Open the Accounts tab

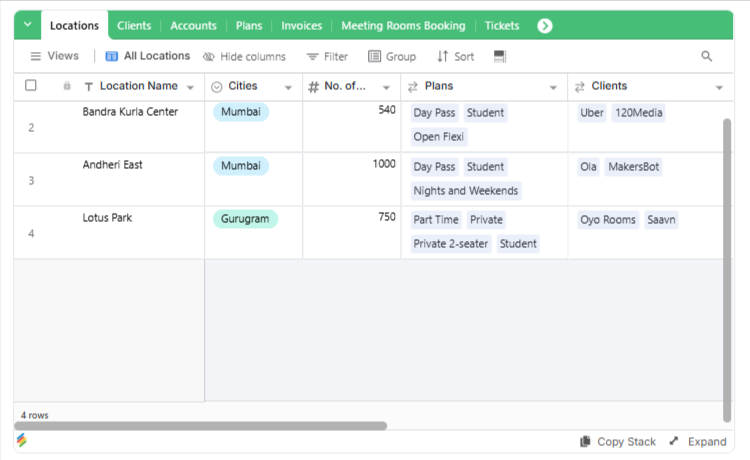193,26
